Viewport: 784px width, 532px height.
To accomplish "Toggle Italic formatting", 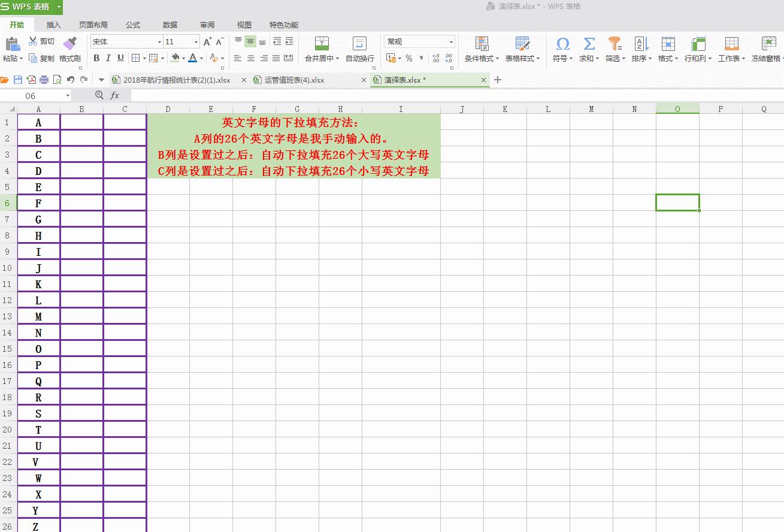I will tap(108, 58).
